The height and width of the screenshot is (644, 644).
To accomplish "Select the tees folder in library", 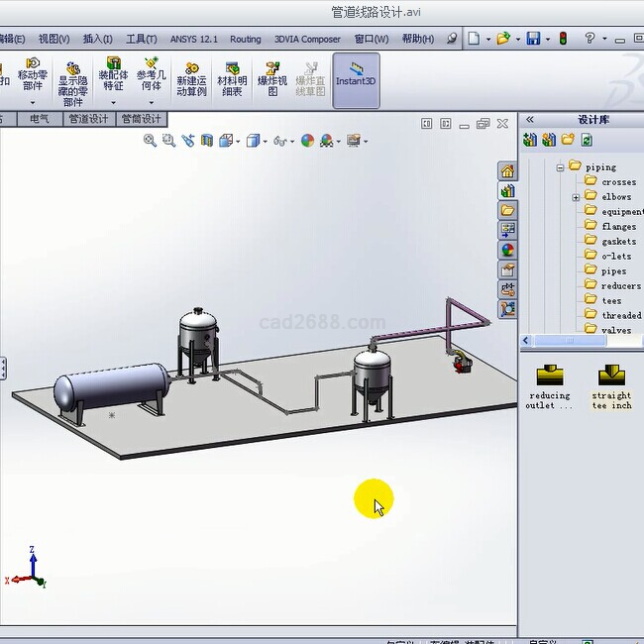I will (611, 300).
